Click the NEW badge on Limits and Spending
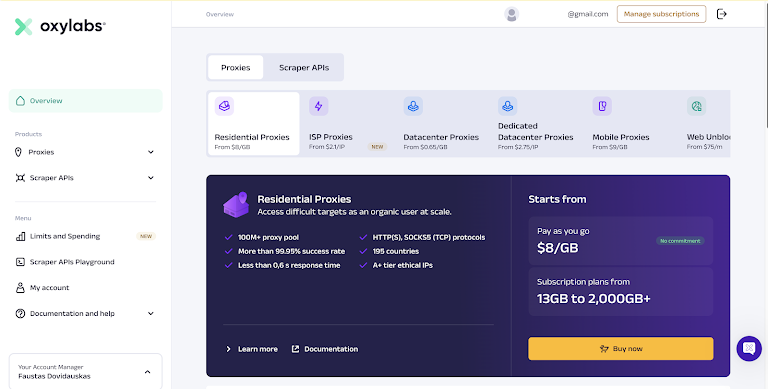 click(146, 236)
